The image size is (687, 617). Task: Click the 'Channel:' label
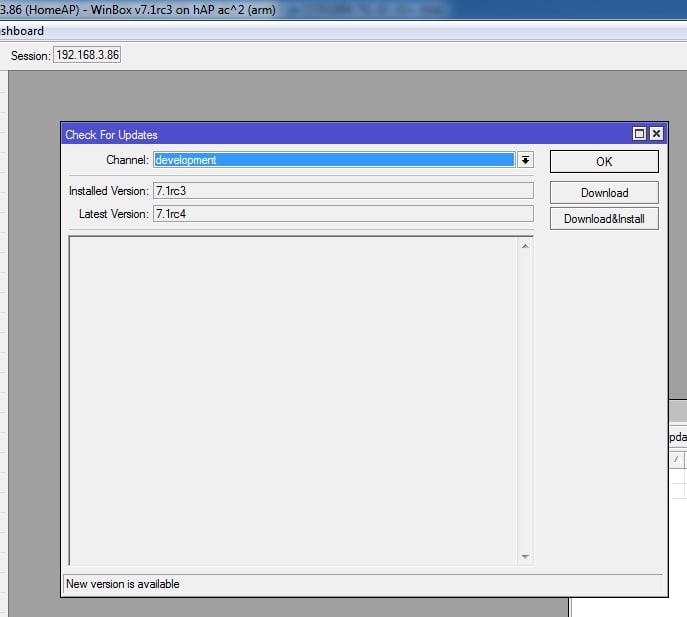point(127,160)
